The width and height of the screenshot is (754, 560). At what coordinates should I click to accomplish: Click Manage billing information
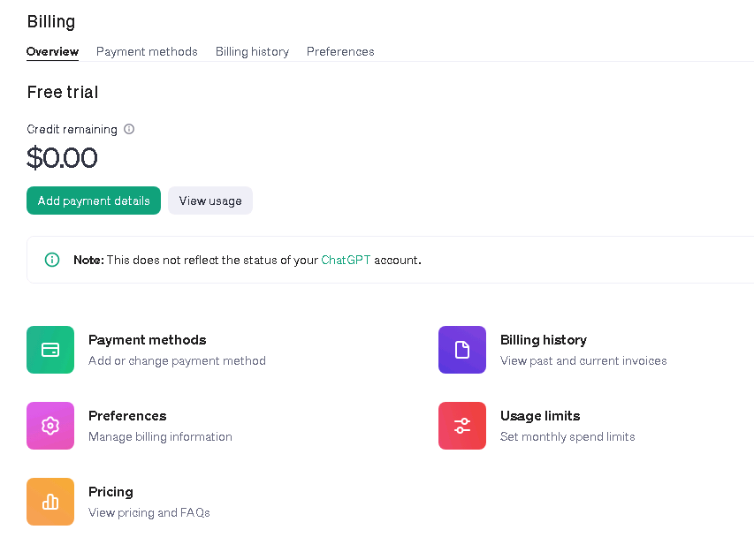click(160, 437)
